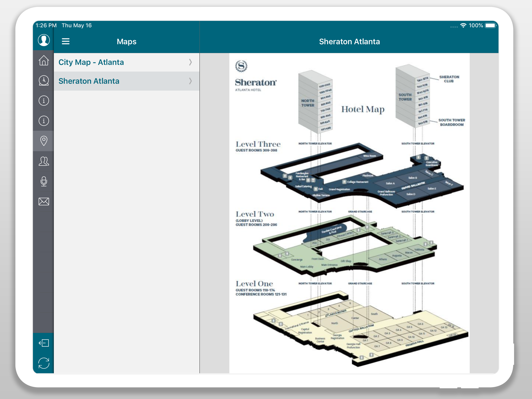The height and width of the screenshot is (399, 532).
Task: Tap the Sheraton logo on the map
Action: [256, 76]
